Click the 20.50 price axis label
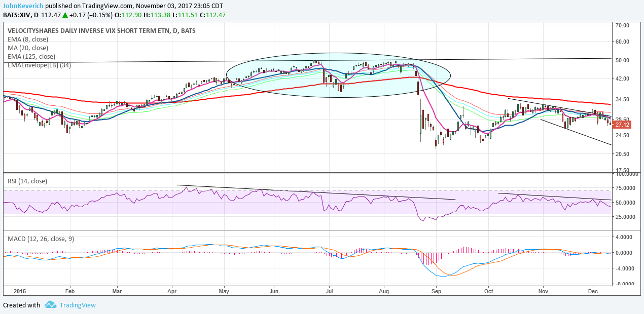644x314 pixels. tap(622, 154)
